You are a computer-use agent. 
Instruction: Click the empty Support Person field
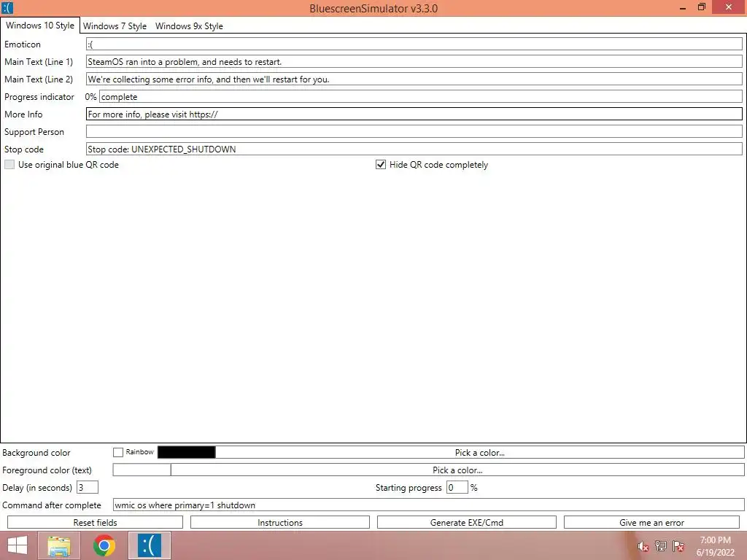tap(414, 132)
